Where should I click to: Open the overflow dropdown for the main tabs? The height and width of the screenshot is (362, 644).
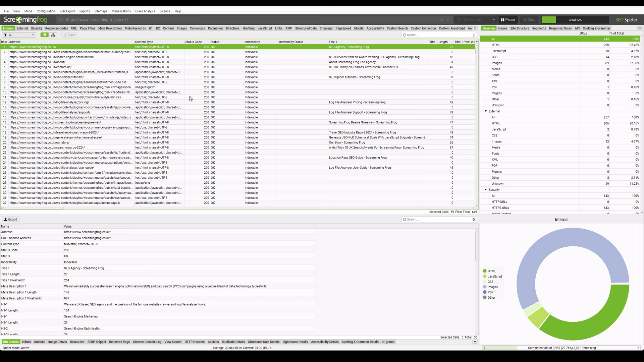(475, 28)
